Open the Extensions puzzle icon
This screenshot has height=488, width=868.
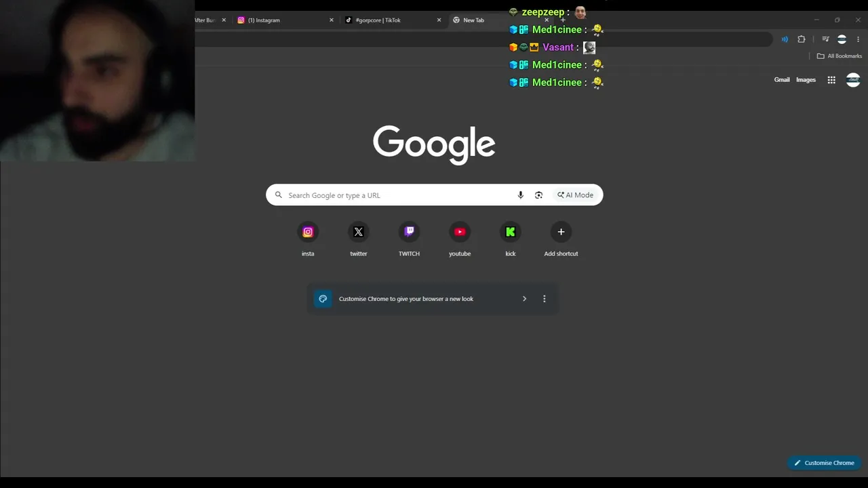(x=802, y=39)
